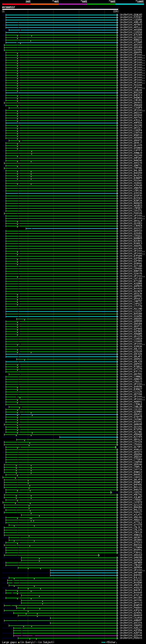Open hit UniRef100_P25387
146x644 pixels.
pyautogui.click(x=131, y=17)
